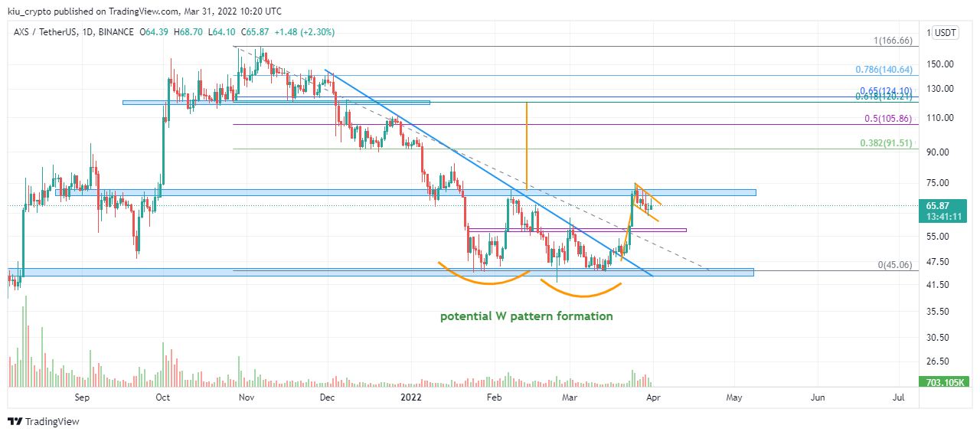The width and height of the screenshot is (980, 435).
Task: Click the TradingView logo at bottom left
Action: pyautogui.click(x=43, y=421)
